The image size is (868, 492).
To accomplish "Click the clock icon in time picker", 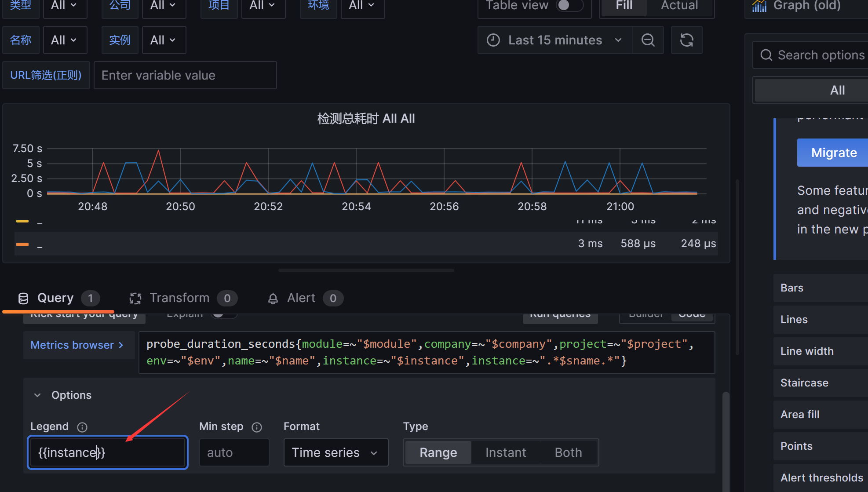I will (x=493, y=40).
